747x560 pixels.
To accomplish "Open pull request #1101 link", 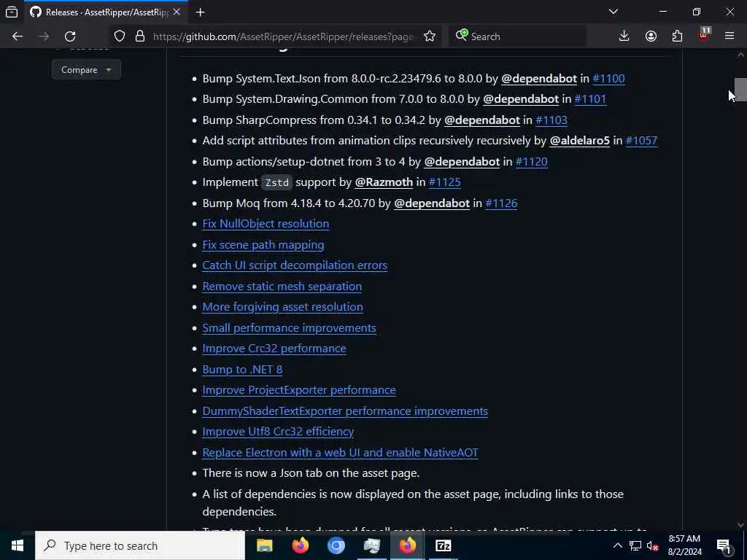I will tap(590, 99).
